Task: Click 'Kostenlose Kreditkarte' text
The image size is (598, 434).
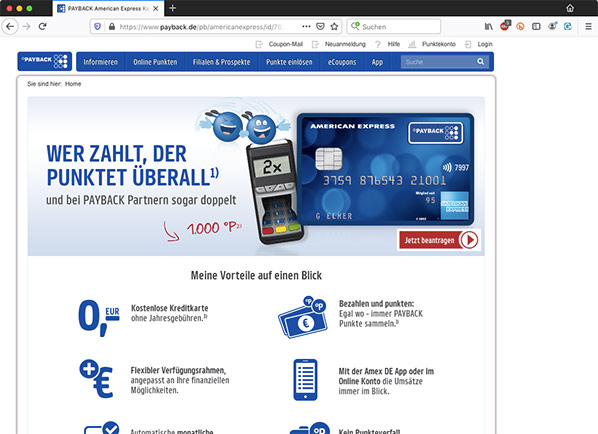Action: [x=170, y=308]
